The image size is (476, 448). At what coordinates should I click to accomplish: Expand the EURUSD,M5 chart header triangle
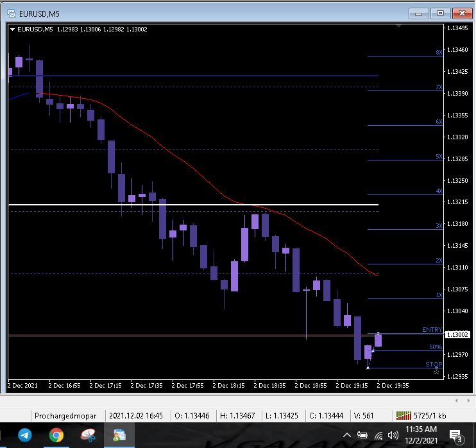pos(12,30)
